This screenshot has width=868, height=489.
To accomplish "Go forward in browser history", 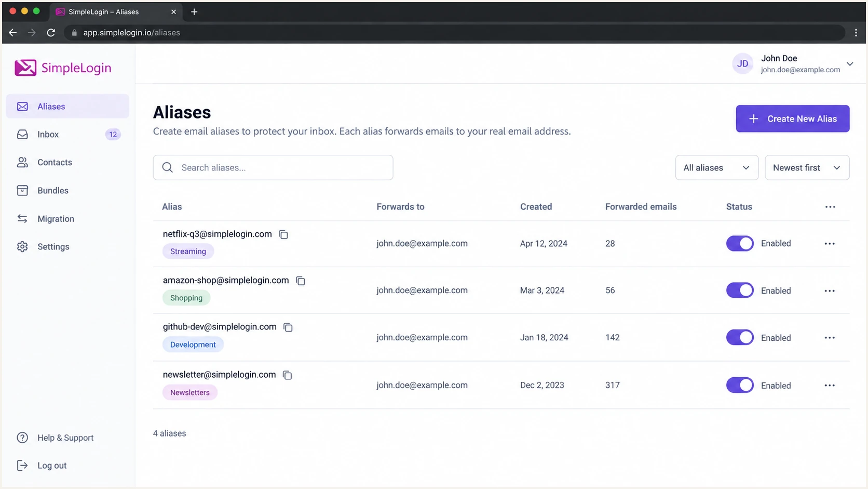I will [x=32, y=32].
